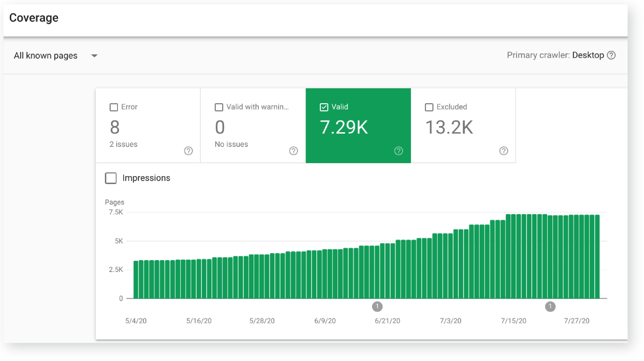Image resolution: width=644 pixels, height=361 pixels.
Task: Open the All known pages dropdown arrow
Action: [94, 56]
